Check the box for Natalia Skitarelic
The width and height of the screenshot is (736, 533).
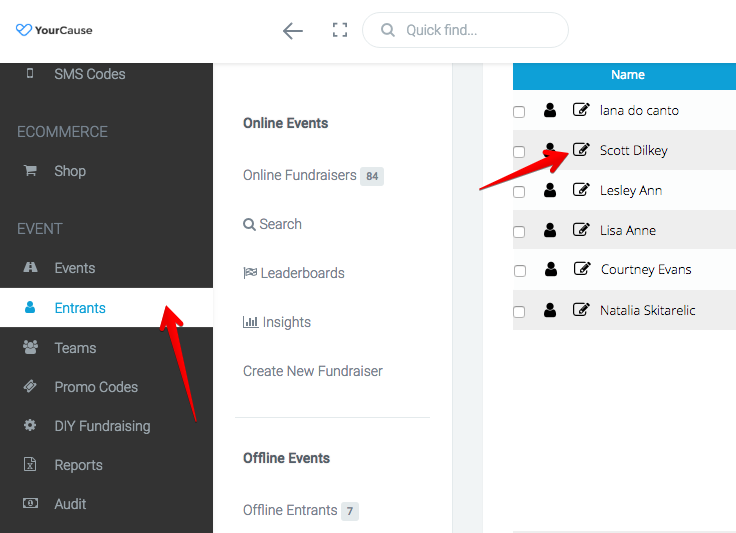519,312
